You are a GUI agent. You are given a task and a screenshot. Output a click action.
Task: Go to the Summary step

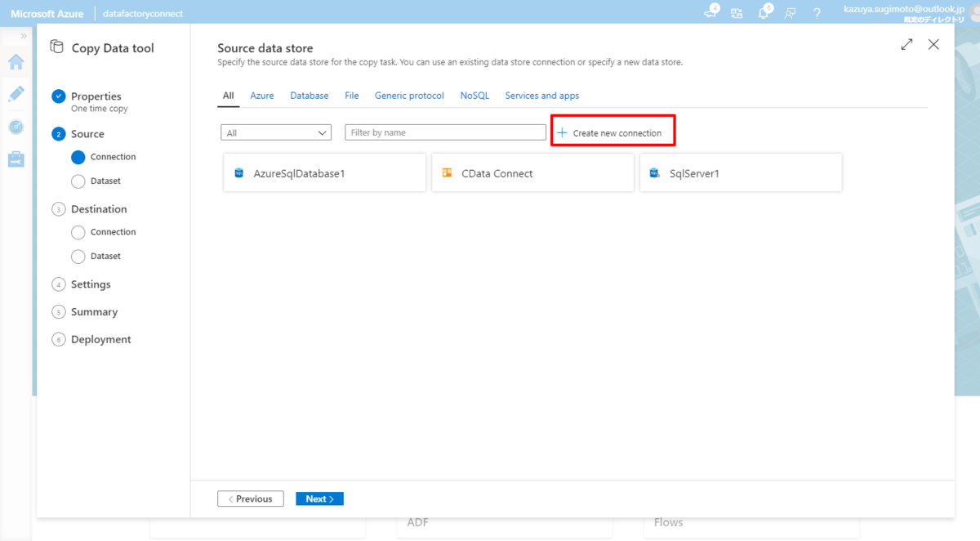94,312
